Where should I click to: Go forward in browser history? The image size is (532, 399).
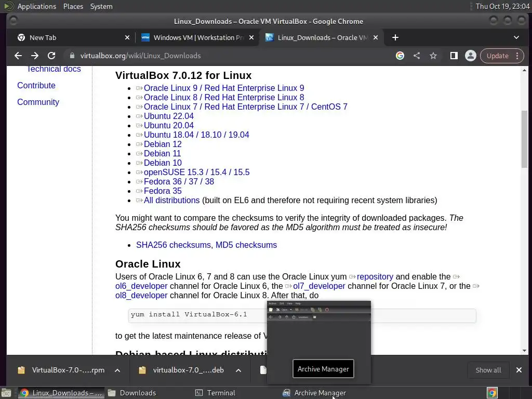[x=35, y=56]
